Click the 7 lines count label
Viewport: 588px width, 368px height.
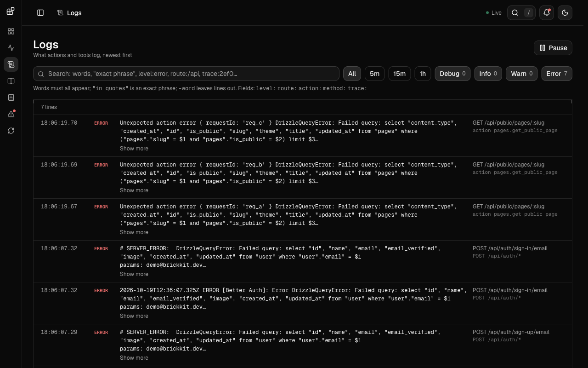point(49,107)
